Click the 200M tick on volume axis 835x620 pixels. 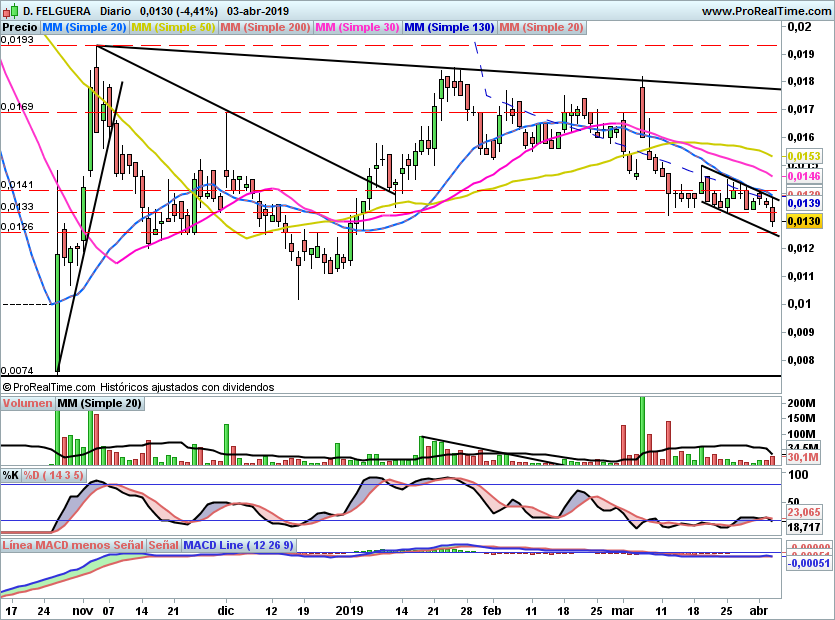pos(801,403)
